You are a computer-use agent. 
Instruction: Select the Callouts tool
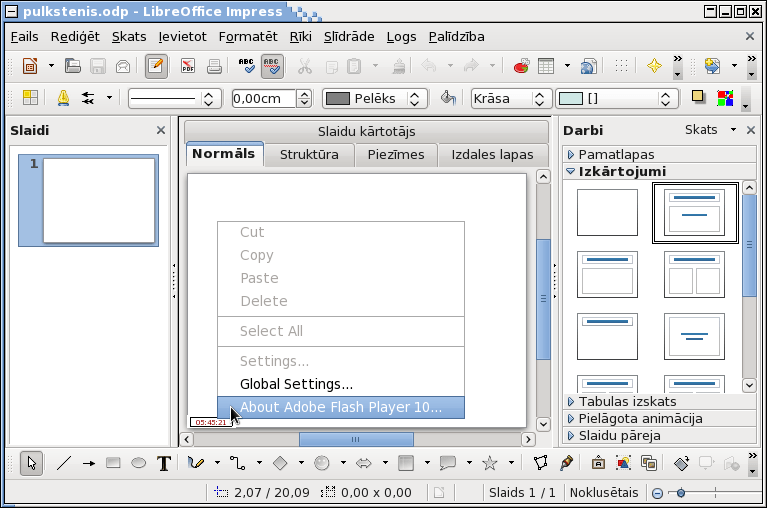point(448,463)
